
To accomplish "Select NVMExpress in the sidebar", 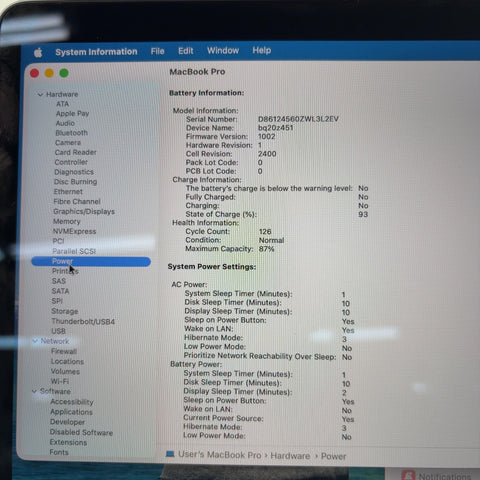I will point(74,231).
